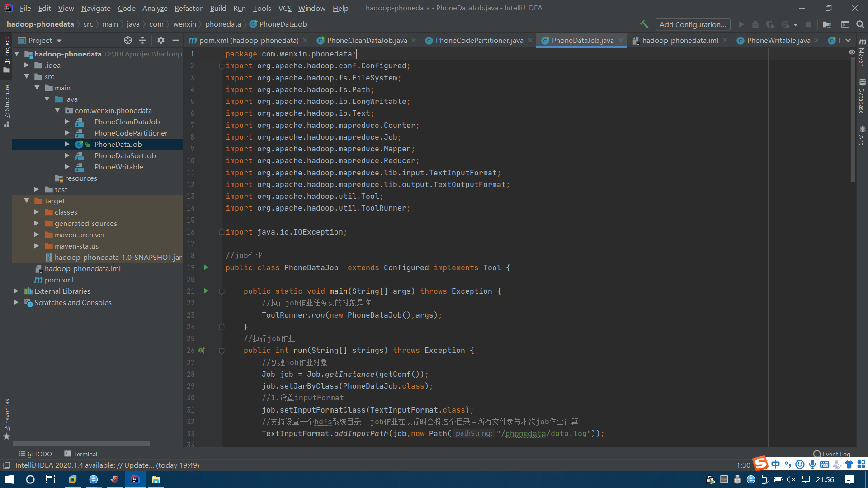Click the Build project hammer icon
This screenshot has height=488, width=868.
pyautogui.click(x=644, y=24)
